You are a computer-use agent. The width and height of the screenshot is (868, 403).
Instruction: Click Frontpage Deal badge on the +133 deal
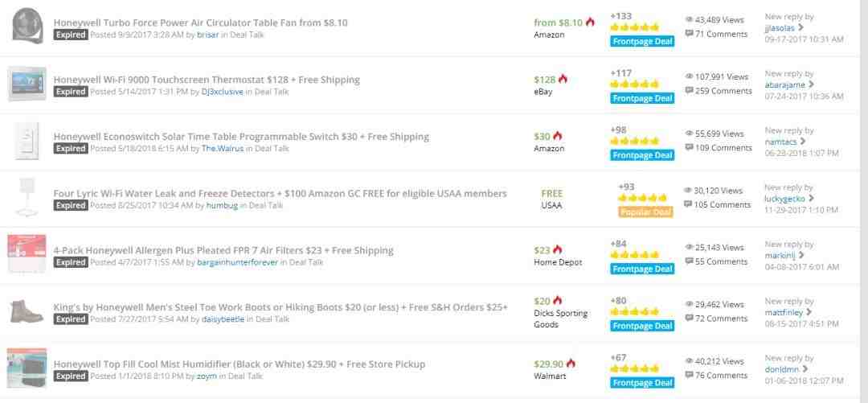point(641,41)
